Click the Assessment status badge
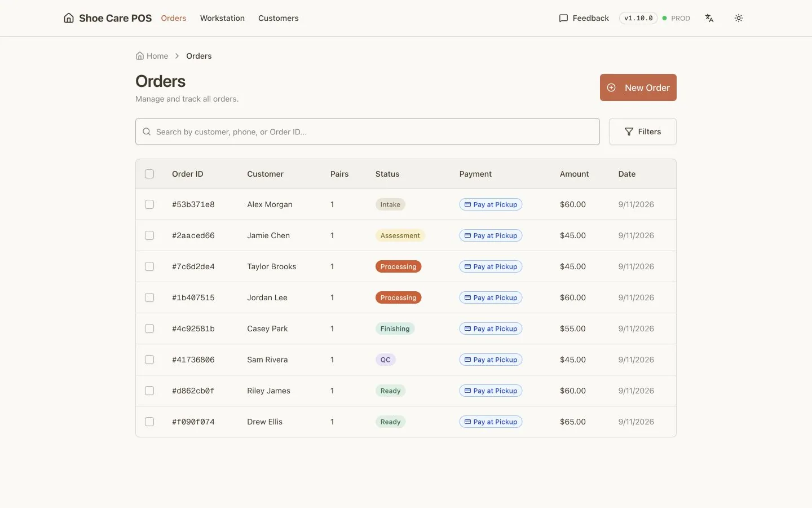The image size is (812, 508). pyautogui.click(x=400, y=235)
